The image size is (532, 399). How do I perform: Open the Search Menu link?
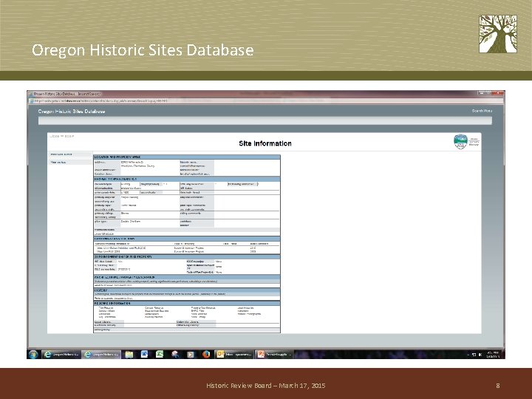[x=482, y=111]
